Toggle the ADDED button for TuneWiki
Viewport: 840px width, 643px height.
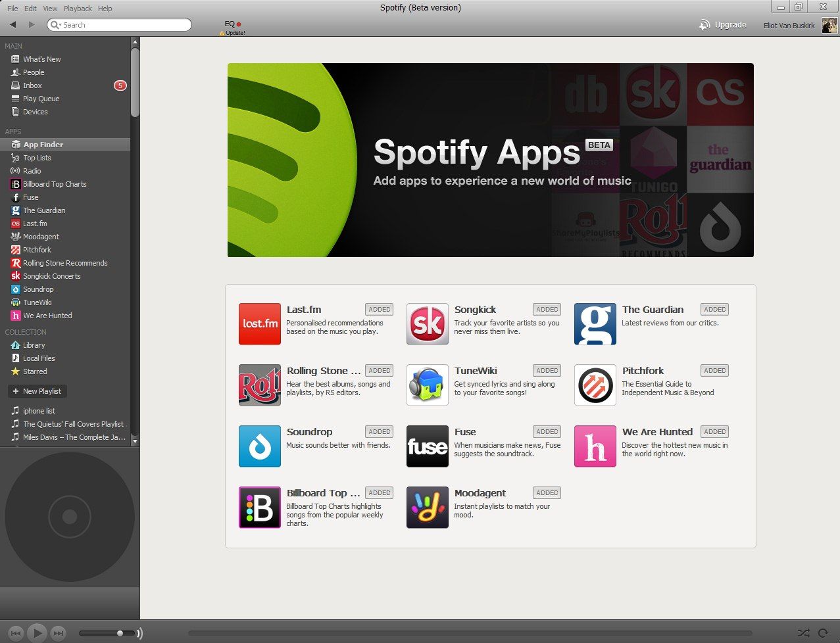(547, 371)
